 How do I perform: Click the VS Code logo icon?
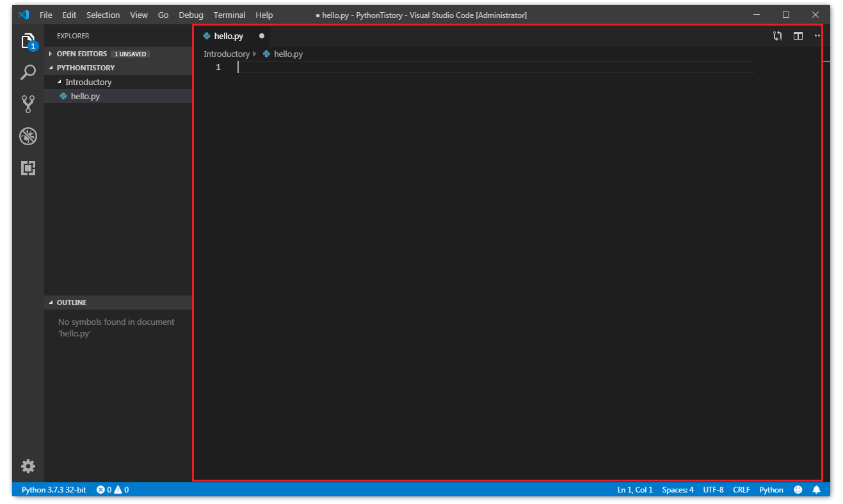pos(24,15)
